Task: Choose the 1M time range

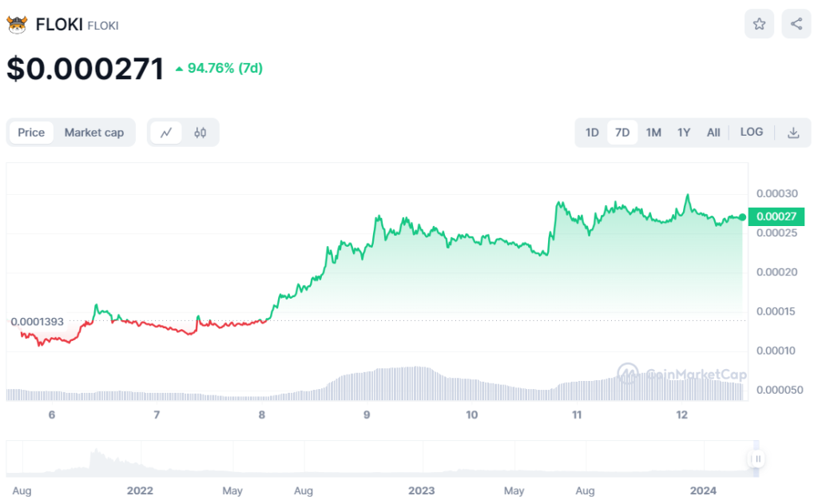Action: pos(653,133)
